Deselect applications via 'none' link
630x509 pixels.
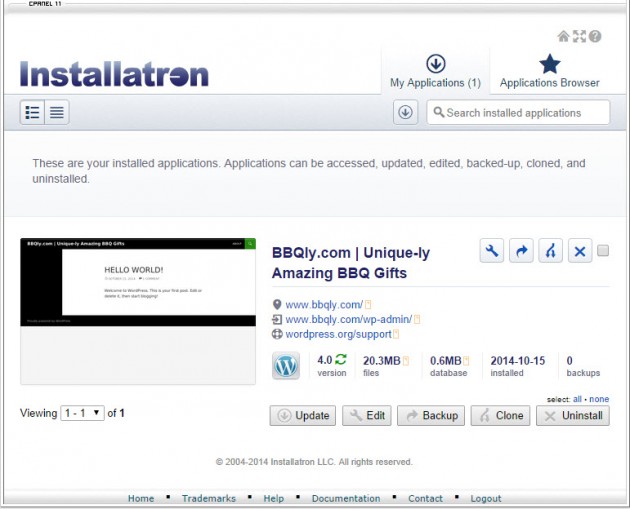click(599, 399)
